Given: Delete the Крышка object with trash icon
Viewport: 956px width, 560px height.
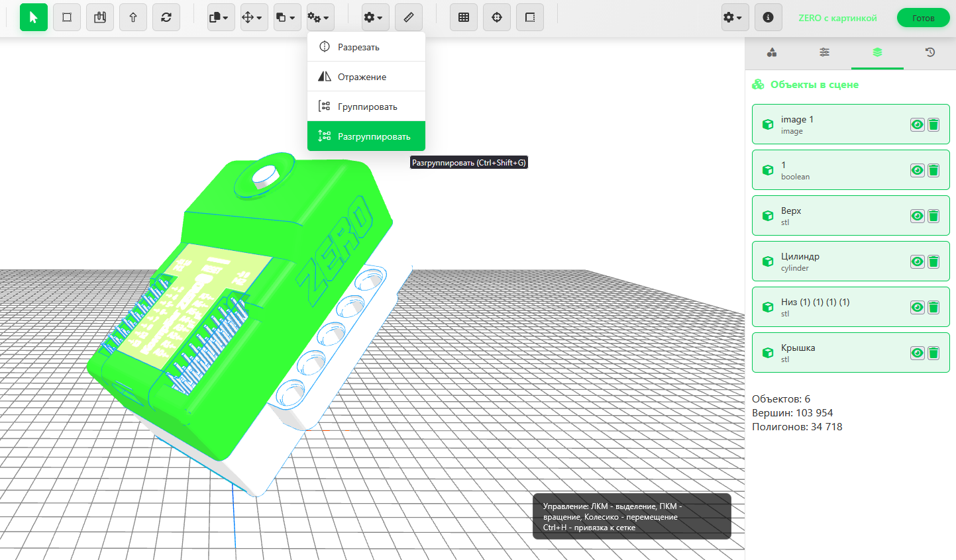Looking at the screenshot, I should pos(933,353).
